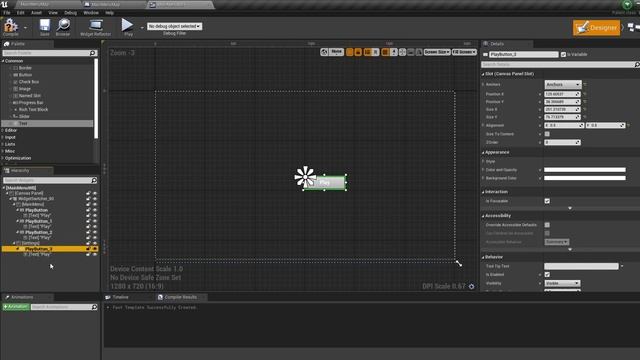
Task: Open the Fill Screen dropdown
Action: 464,52
